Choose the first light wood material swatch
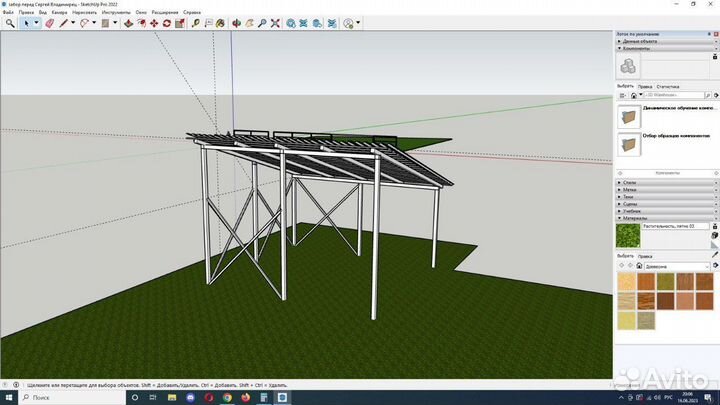 (x=626, y=281)
